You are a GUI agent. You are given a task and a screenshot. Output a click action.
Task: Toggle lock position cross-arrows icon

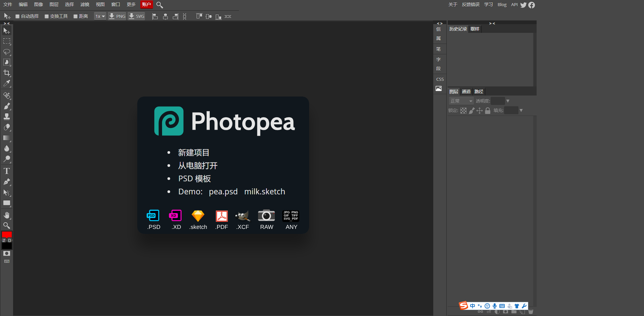[x=480, y=111]
